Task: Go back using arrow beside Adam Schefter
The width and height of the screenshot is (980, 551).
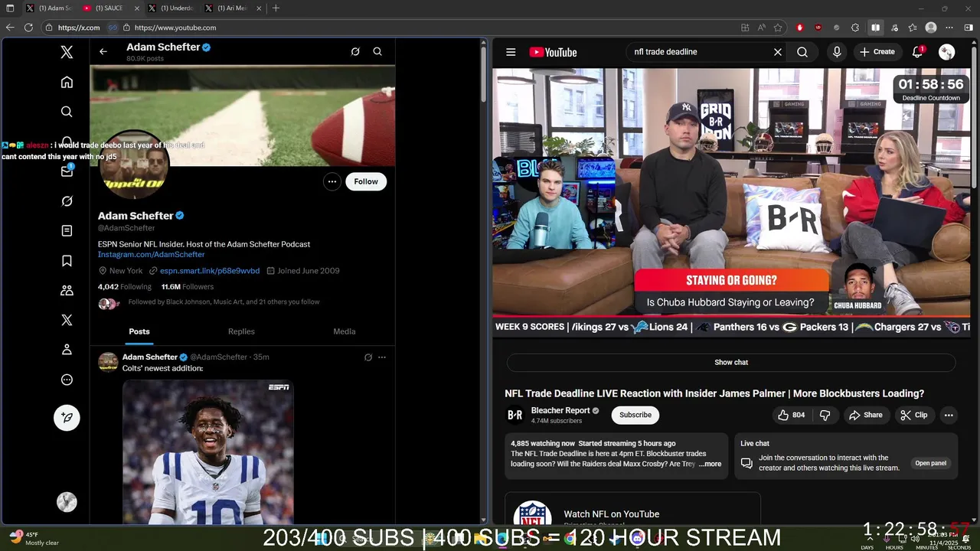Action: point(103,51)
